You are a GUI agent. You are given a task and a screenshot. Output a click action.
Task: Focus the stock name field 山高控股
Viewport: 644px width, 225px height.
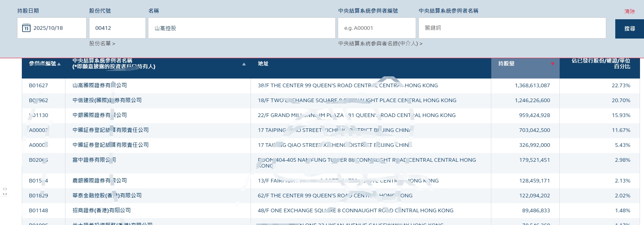(242, 28)
